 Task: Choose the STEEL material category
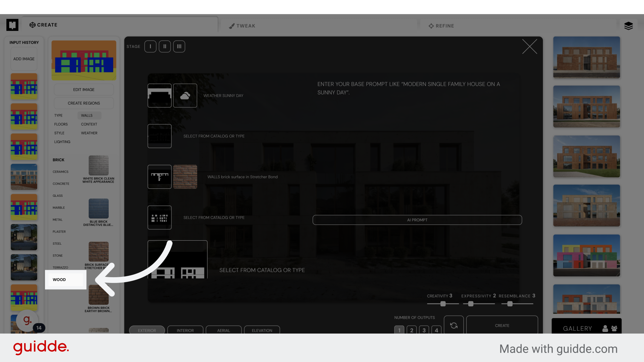(57, 244)
